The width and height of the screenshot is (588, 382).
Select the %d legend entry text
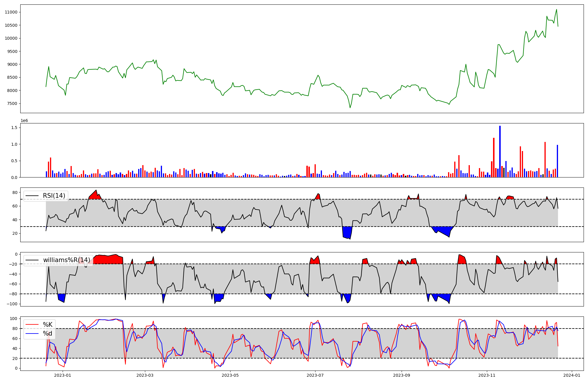48,334
